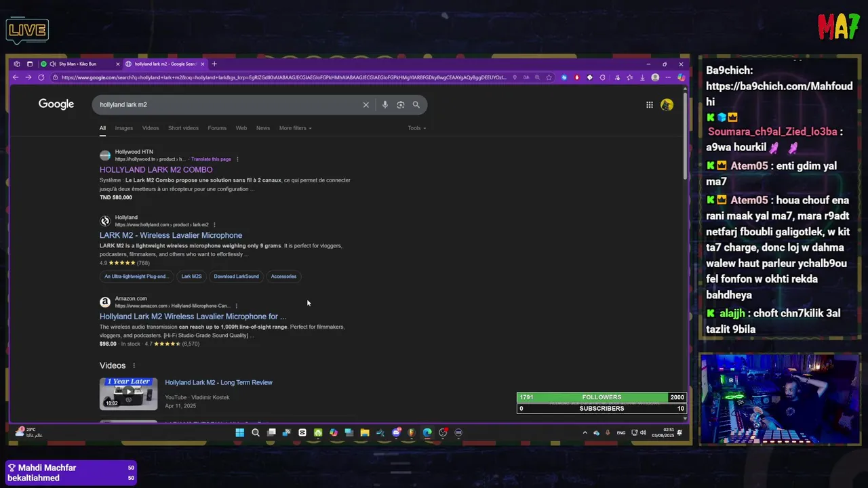Open more options for the Hollywood HTN result
Viewport: 868px width, 488px height.
[237, 159]
